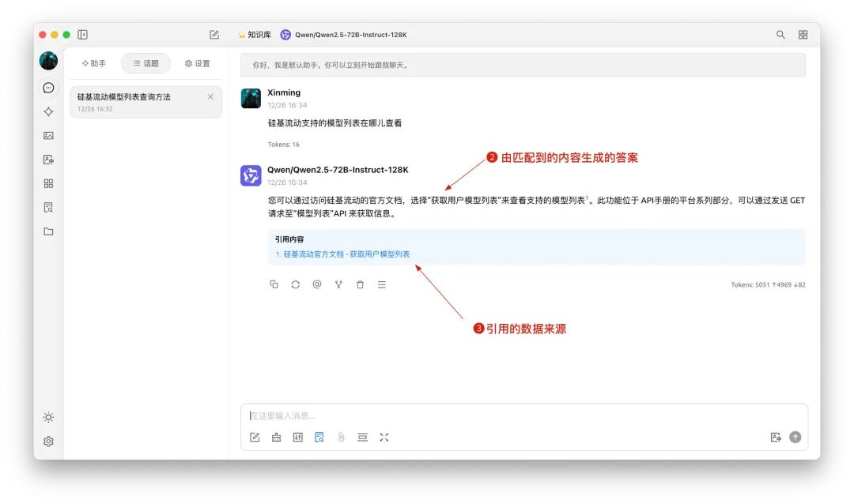Switch to the 设置 tab
This screenshot has width=854, height=504.
[x=197, y=64]
